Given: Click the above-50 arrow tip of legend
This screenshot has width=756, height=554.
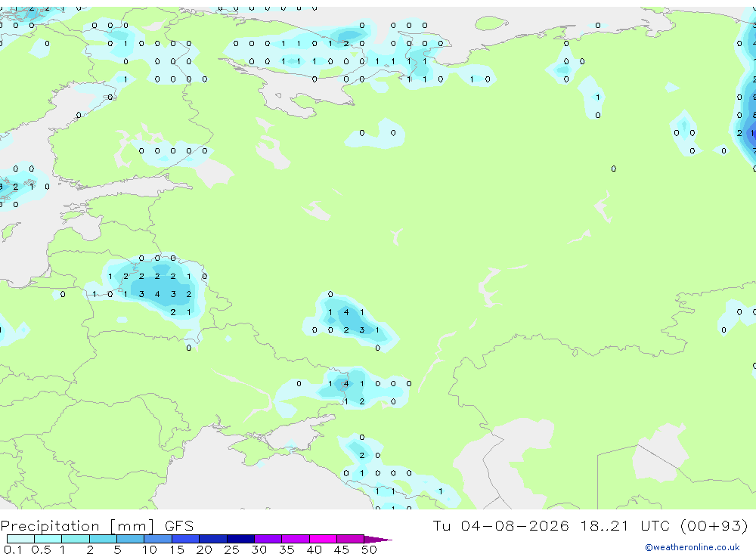Looking at the screenshot, I should click(x=379, y=539).
